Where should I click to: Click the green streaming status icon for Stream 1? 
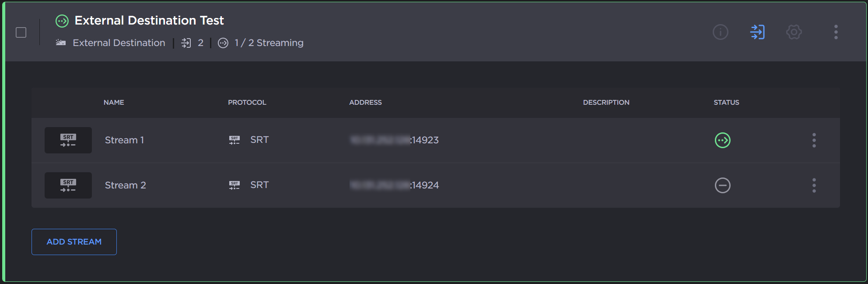point(722,140)
